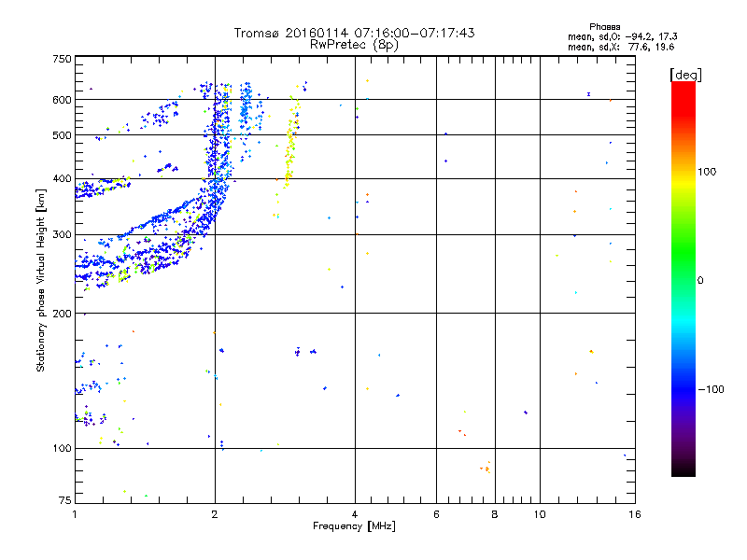Click the x-axis label "10"
The width and height of the screenshot is (747, 560).
(x=540, y=514)
